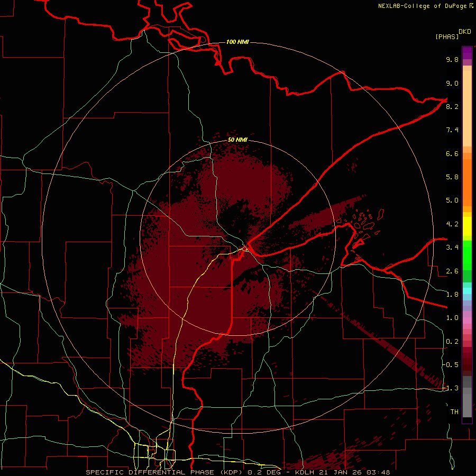
Task: Select the 4.2 scale value
Action: pyautogui.click(x=452, y=224)
